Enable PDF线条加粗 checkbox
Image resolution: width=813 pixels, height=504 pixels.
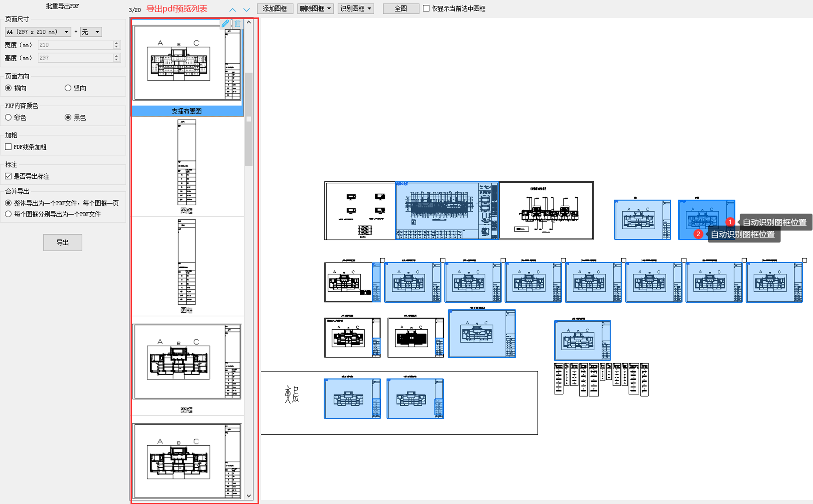click(x=8, y=147)
